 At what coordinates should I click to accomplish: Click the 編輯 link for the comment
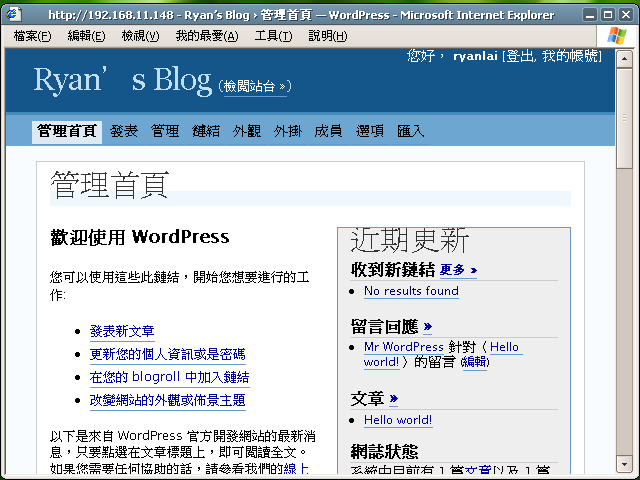(474, 362)
